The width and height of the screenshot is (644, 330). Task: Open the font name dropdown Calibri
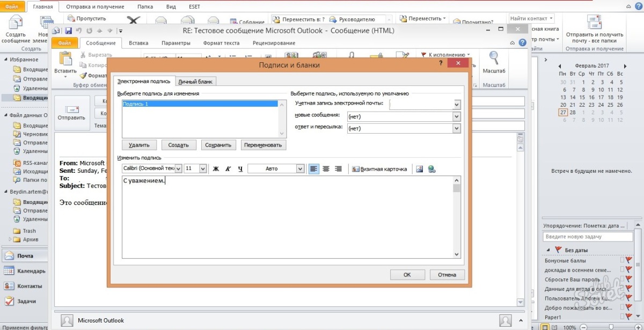[179, 168]
